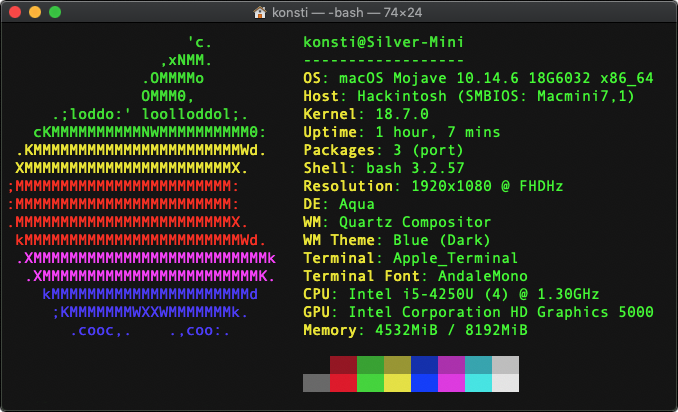
Task: Click the OS line 'macOS Mojave 10.14.6'
Action: (429, 78)
